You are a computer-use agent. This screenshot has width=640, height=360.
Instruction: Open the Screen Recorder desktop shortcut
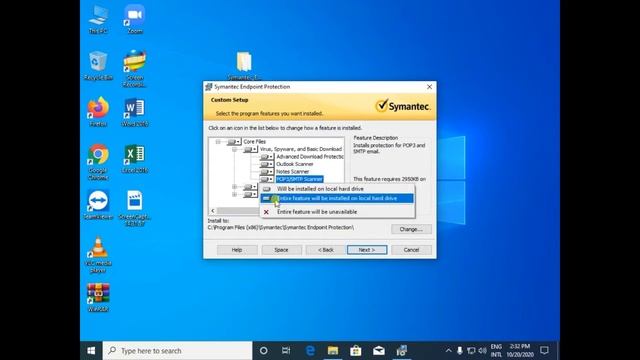tap(135, 69)
